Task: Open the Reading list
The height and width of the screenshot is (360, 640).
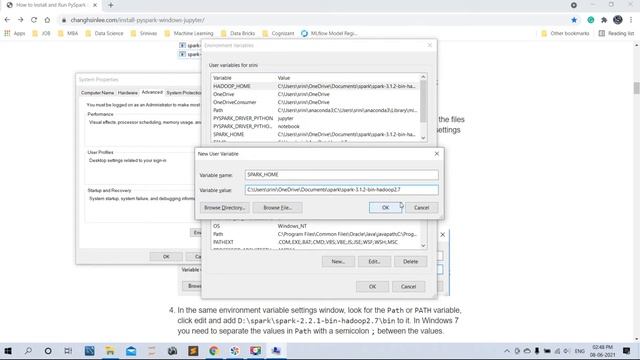Action: coord(616,33)
